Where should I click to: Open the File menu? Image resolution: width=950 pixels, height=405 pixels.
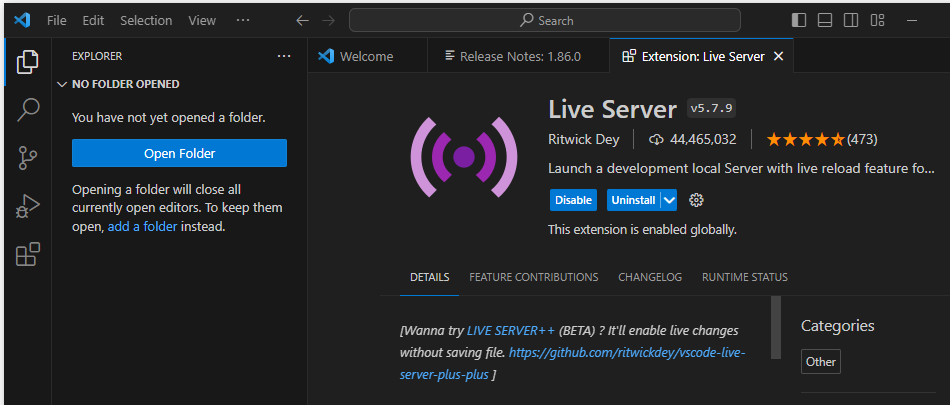click(56, 21)
